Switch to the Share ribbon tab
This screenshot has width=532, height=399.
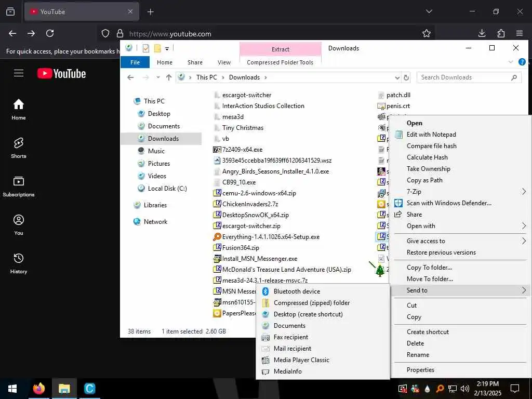point(195,62)
